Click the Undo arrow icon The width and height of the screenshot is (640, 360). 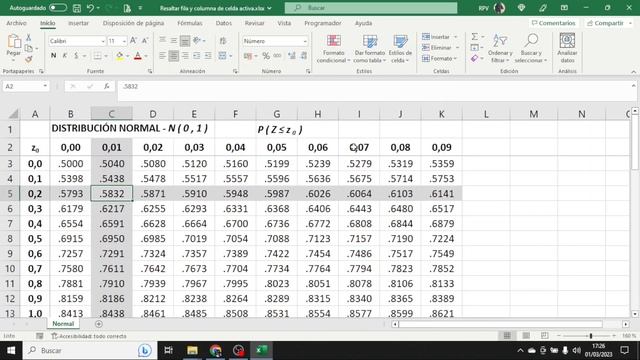pyautogui.click(x=90, y=8)
